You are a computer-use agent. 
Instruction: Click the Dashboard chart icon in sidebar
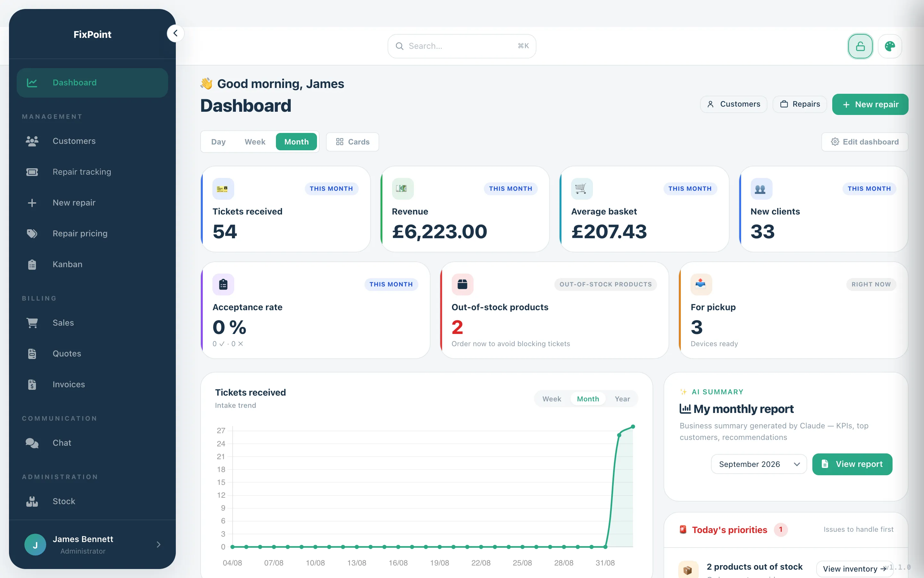(32, 83)
